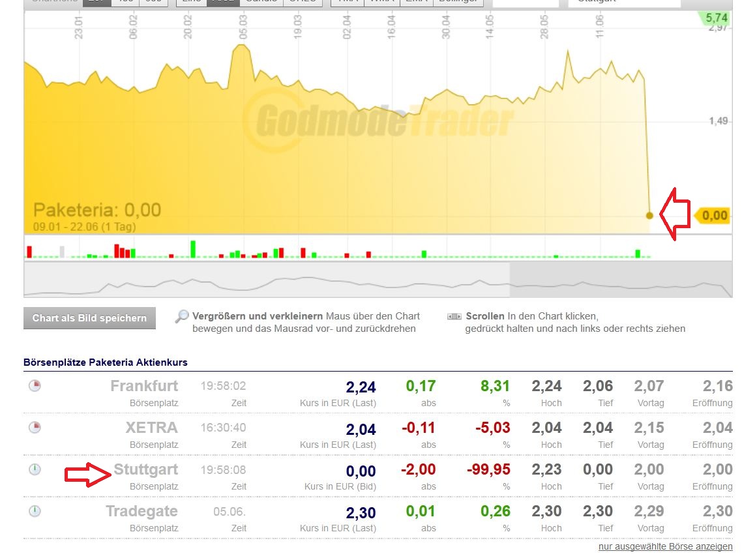This screenshot has height=560, width=742.
Task: Click the green 5,74 label at chart top
Action: point(716,18)
